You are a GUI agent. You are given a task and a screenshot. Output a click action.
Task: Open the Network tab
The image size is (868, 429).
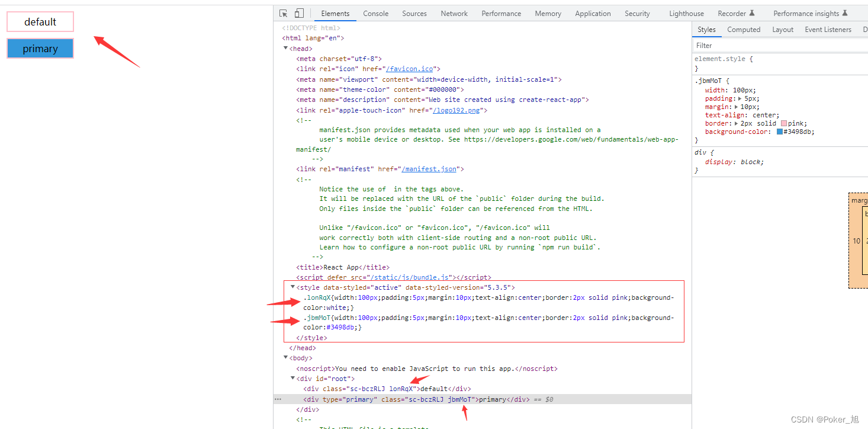(x=454, y=13)
